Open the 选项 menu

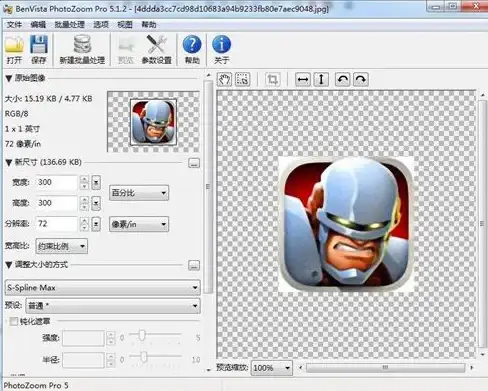click(101, 24)
